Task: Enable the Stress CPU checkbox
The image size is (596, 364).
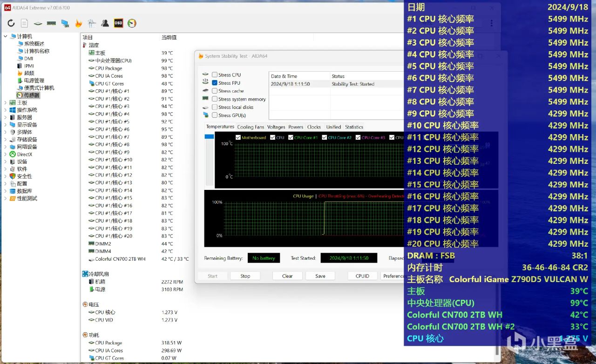Action: (215, 74)
